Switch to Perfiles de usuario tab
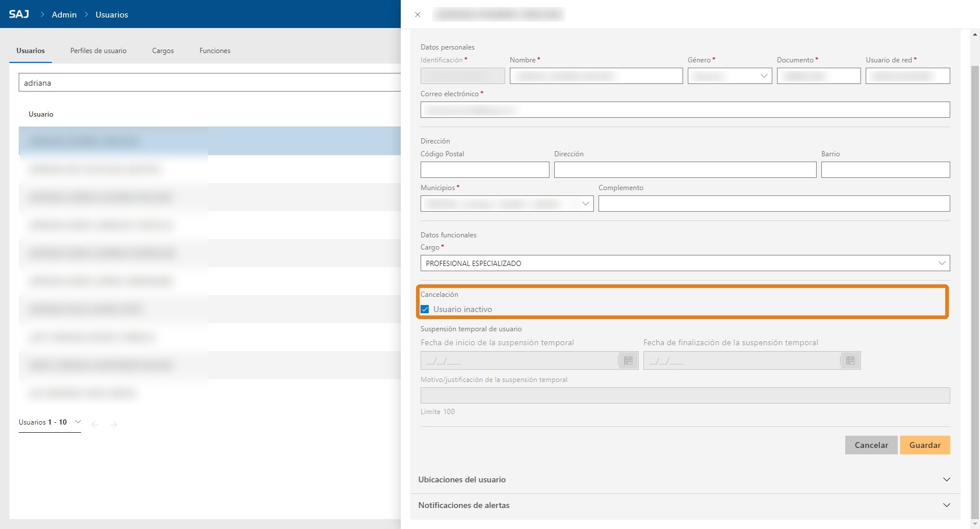Viewport: 980px width, 529px height. click(99, 51)
